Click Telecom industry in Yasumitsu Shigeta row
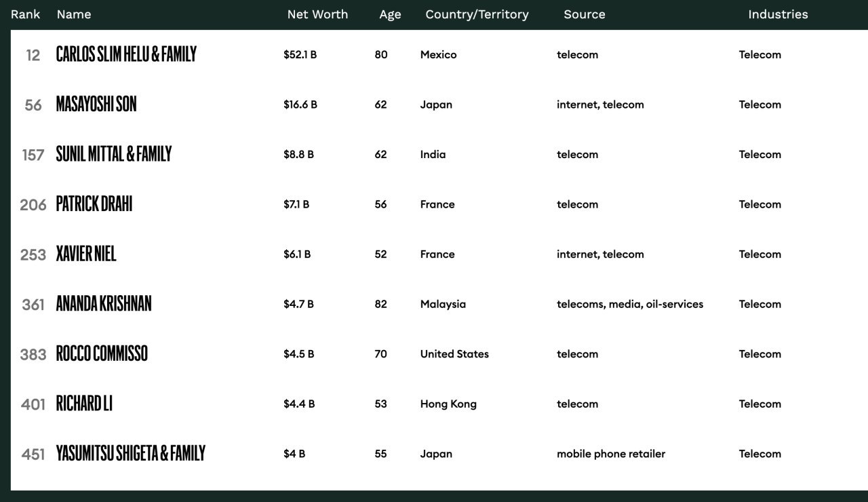Screen dimensions: 868x502 [x=760, y=453]
